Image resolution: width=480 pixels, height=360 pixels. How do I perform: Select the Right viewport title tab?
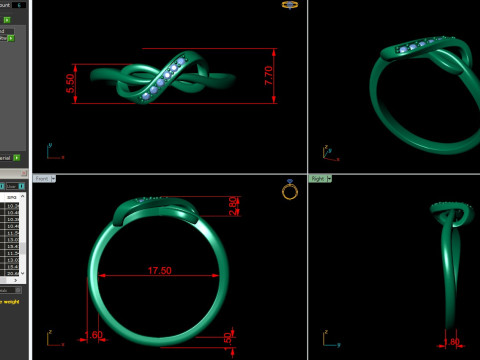pyautogui.click(x=318, y=179)
